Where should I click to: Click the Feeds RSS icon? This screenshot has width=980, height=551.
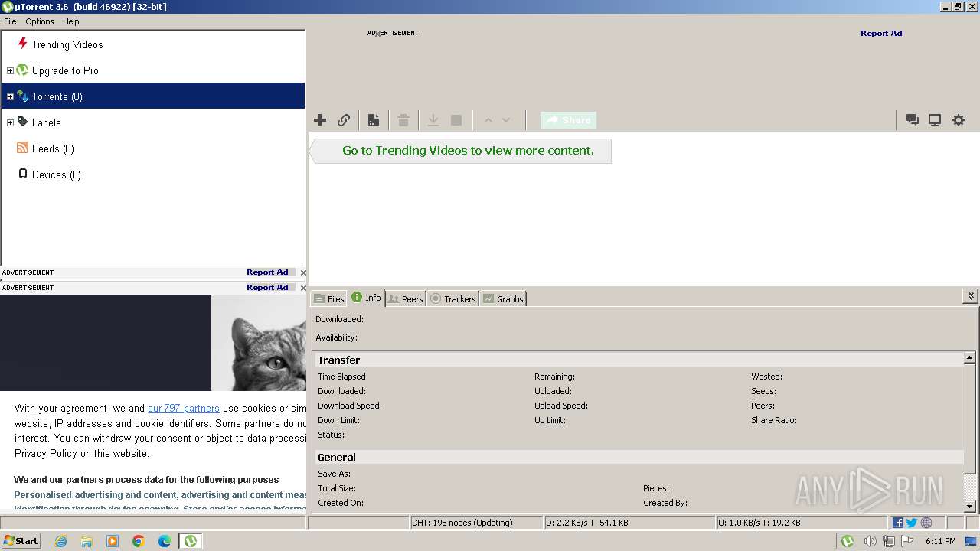pyautogui.click(x=22, y=148)
